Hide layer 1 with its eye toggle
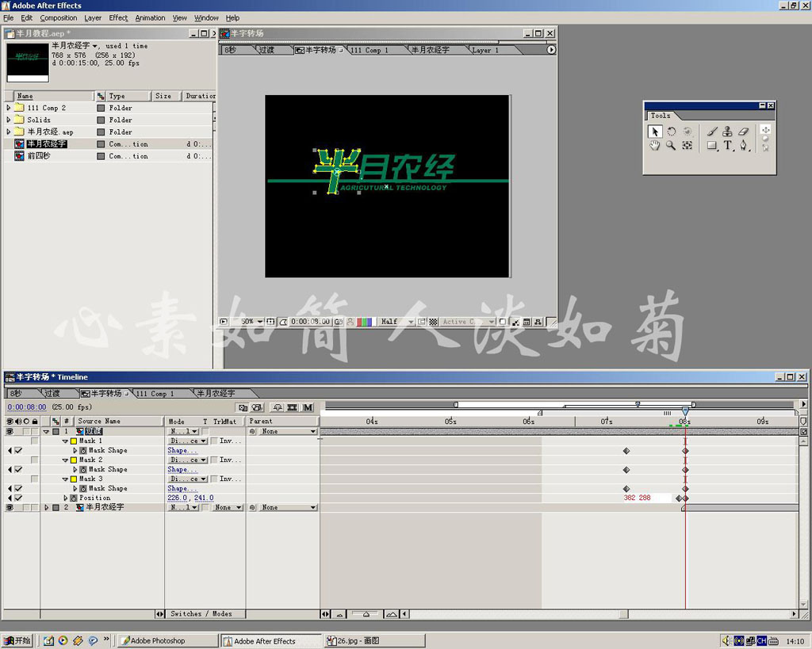This screenshot has height=649, width=812. tap(10, 431)
